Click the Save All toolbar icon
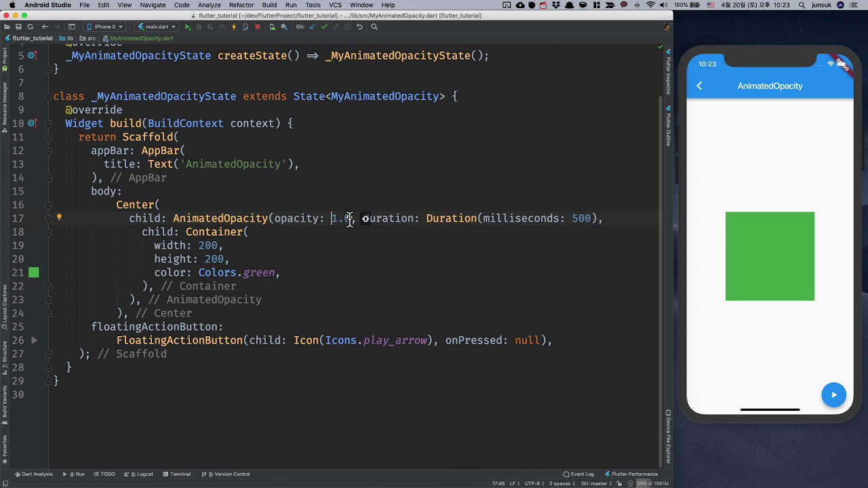868x488 pixels. pyautogui.click(x=18, y=27)
